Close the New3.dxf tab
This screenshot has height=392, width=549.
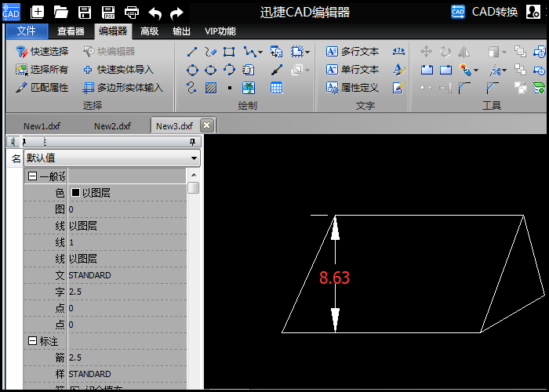coord(206,125)
